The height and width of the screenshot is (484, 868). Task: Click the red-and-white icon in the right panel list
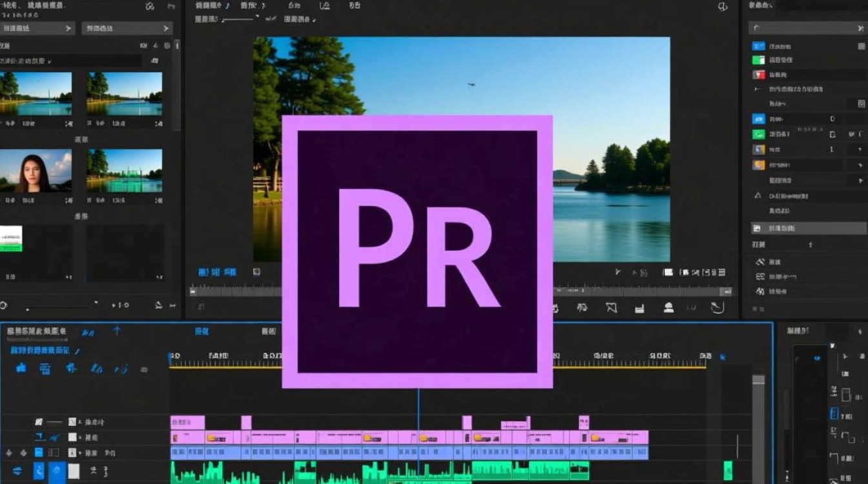tap(759, 74)
